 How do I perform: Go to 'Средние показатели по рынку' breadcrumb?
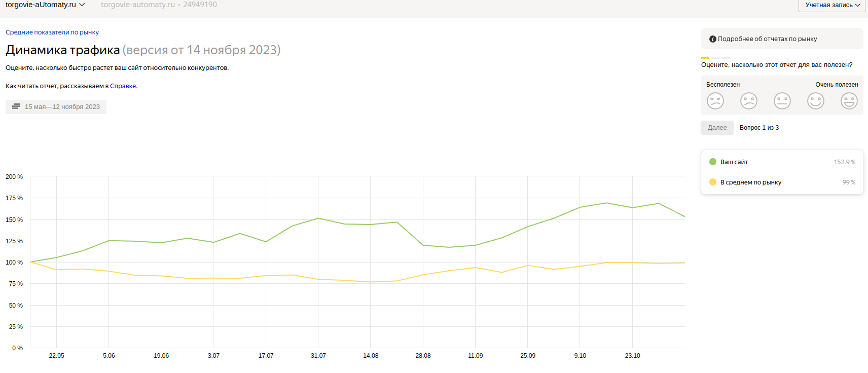point(52,32)
